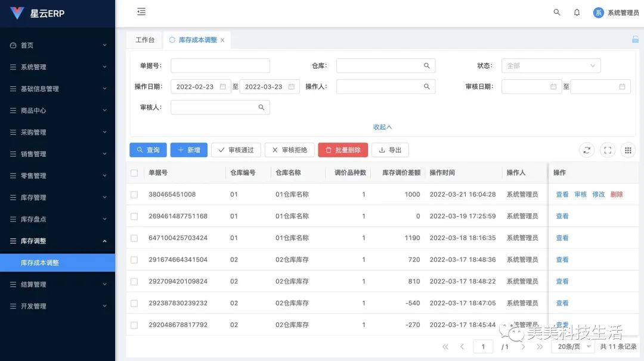
Task: Click the 审核拒绝 button
Action: pos(290,150)
